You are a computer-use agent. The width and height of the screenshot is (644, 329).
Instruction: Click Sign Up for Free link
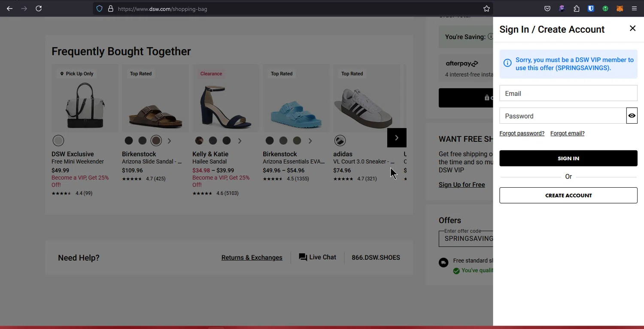coord(462,185)
